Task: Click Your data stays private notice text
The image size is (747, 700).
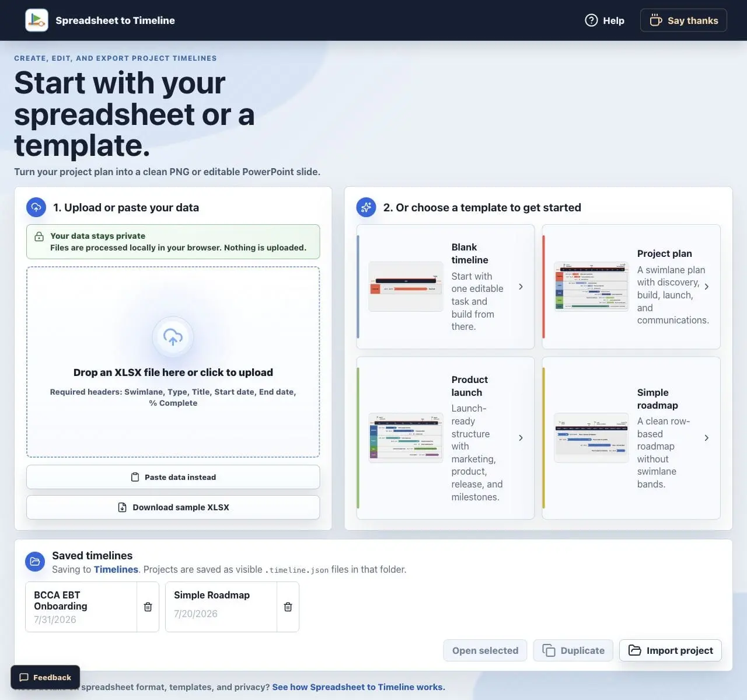Action: [97, 236]
